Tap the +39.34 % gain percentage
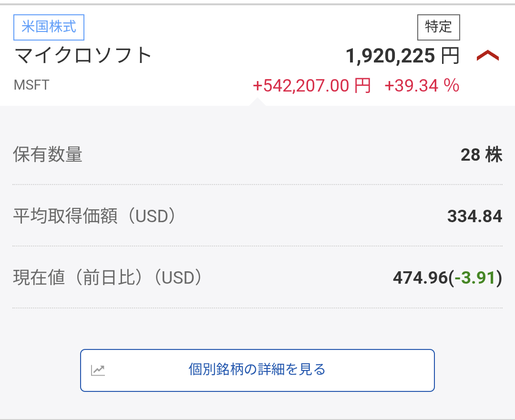 coord(422,86)
